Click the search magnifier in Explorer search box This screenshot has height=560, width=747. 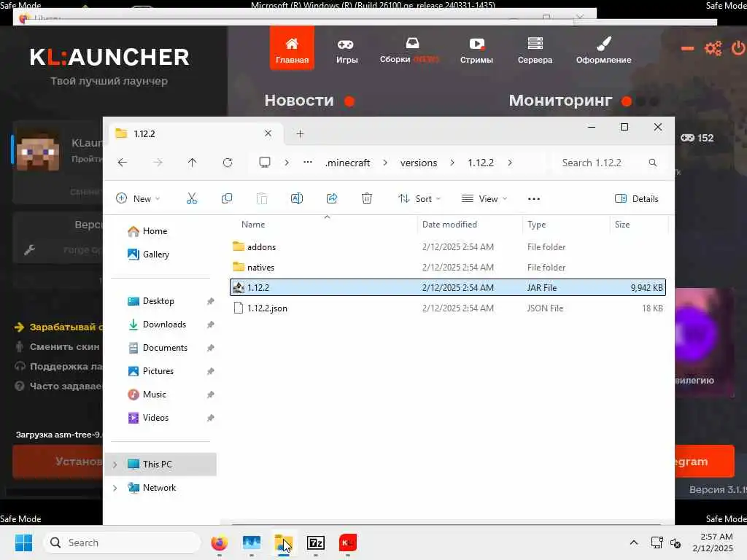pos(653,163)
